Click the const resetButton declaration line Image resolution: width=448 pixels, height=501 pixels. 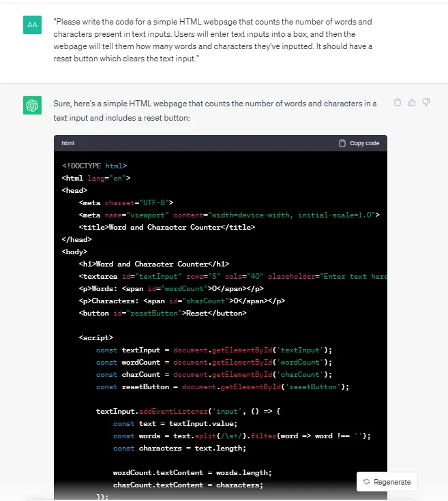pyautogui.click(x=223, y=387)
